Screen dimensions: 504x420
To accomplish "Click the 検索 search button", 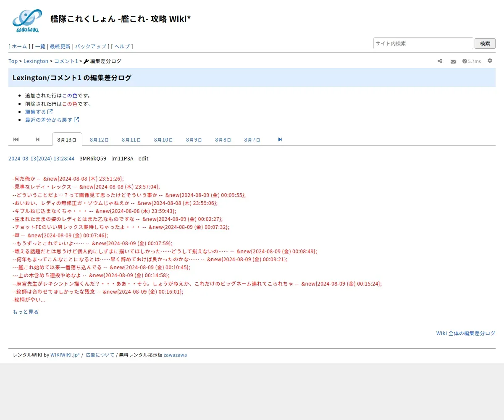I will click(485, 43).
